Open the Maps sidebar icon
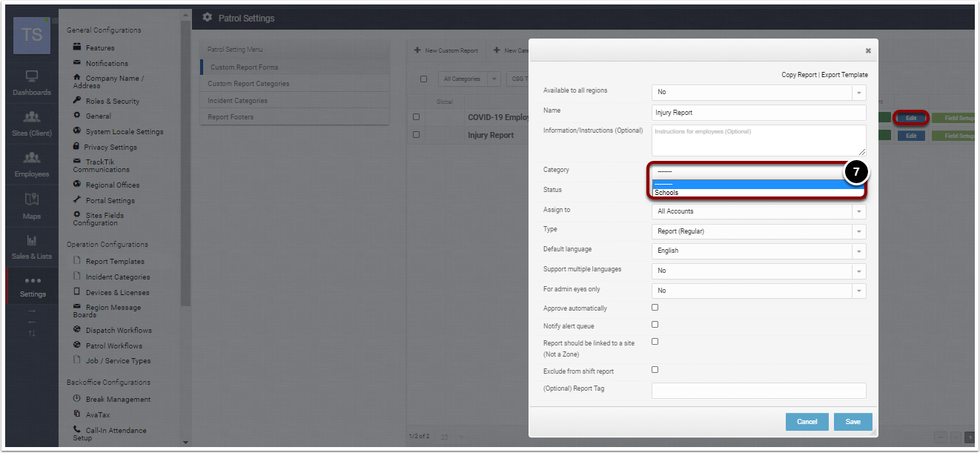This screenshot has width=980, height=453. point(32,199)
